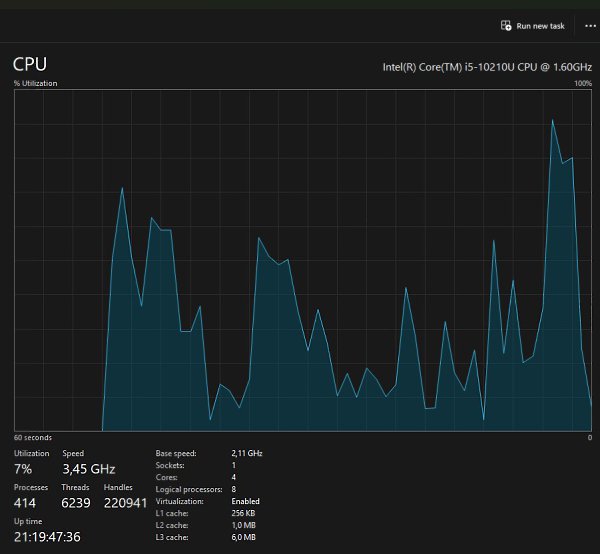Click the 100% label above the graph
Screen dimensions: 600x554
(x=583, y=83)
